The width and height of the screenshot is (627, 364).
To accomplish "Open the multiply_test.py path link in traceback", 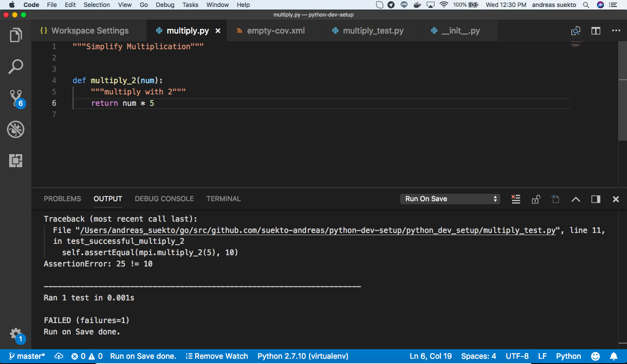I will [x=318, y=230].
